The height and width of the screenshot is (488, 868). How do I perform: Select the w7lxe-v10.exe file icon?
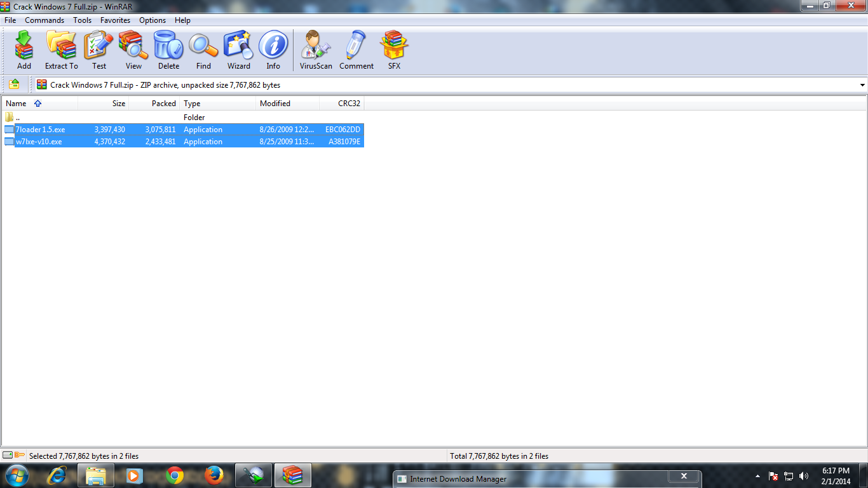pyautogui.click(x=9, y=142)
